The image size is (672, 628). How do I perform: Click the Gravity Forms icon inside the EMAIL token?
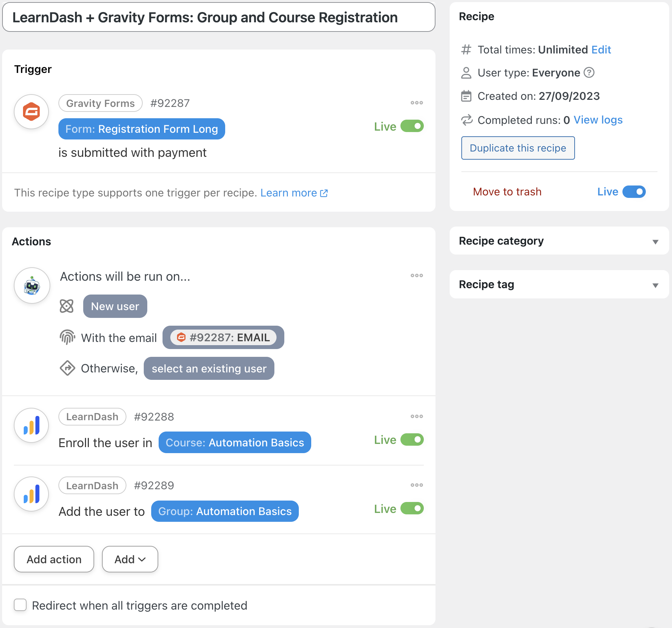(181, 337)
